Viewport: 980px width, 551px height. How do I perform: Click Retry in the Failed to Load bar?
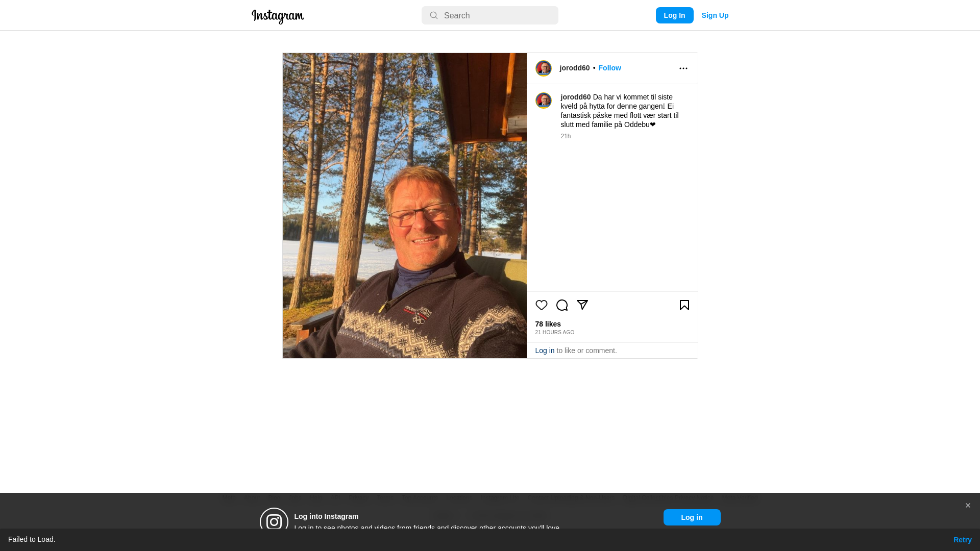point(963,540)
